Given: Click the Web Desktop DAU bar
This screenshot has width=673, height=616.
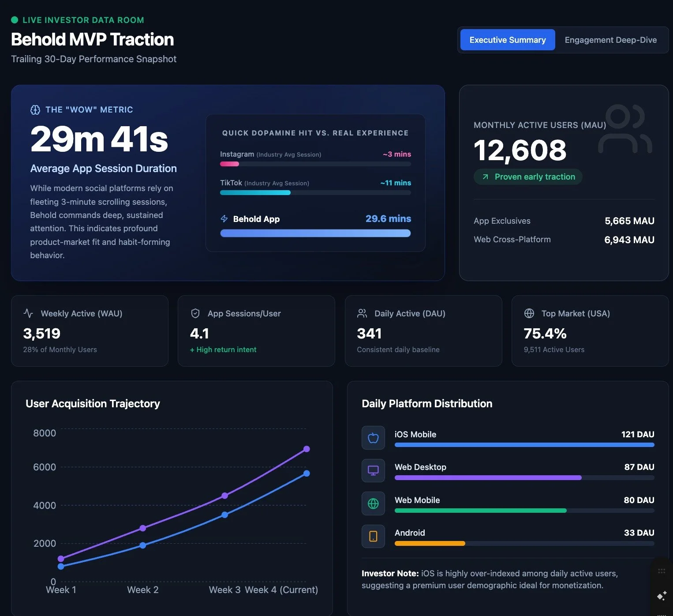Looking at the screenshot, I should coord(524,477).
